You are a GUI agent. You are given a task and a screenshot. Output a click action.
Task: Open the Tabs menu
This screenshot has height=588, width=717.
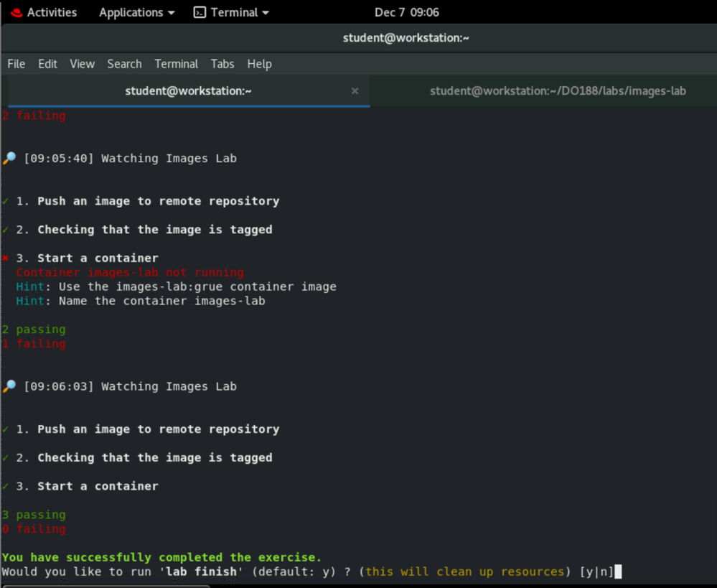click(222, 64)
